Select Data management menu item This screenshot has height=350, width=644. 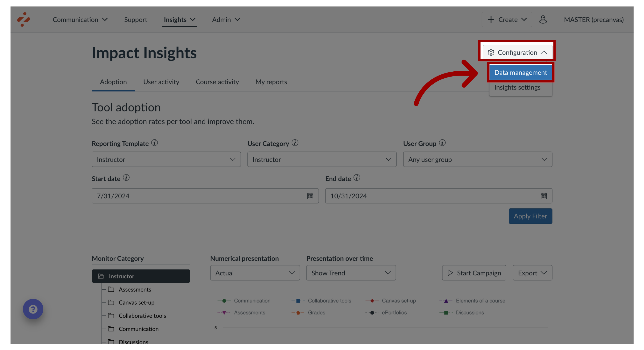520,72
